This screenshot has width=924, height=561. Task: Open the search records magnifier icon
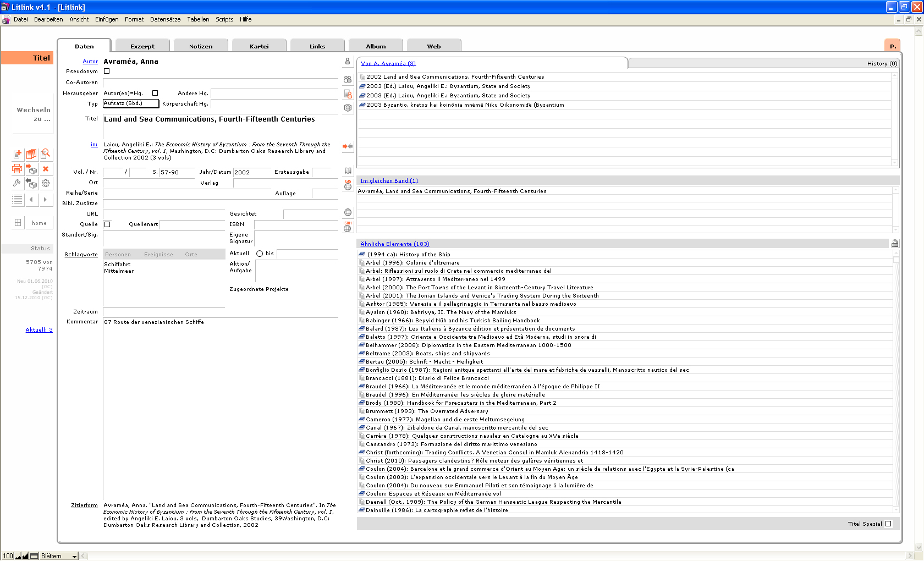[46, 154]
